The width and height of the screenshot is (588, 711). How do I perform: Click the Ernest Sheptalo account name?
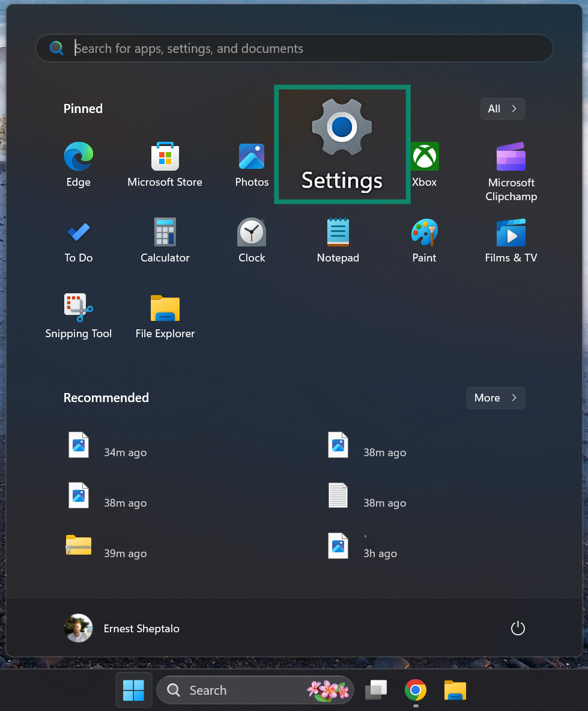click(x=141, y=628)
